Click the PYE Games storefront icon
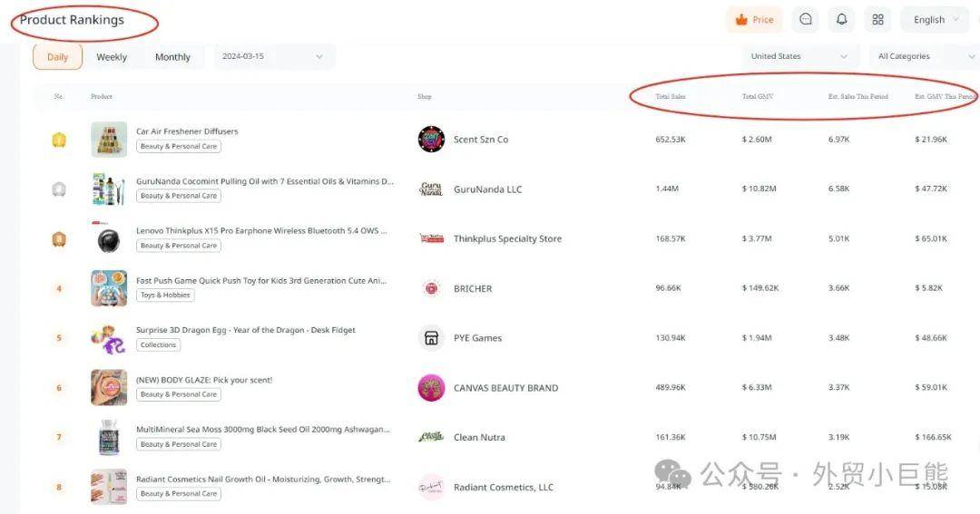The width and height of the screenshot is (980, 514). [431, 338]
